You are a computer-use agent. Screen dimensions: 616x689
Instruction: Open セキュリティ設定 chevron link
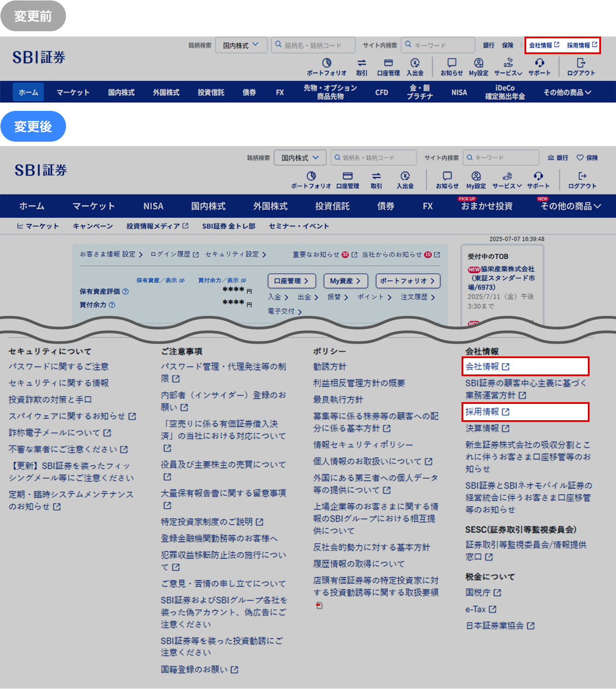pos(236,254)
